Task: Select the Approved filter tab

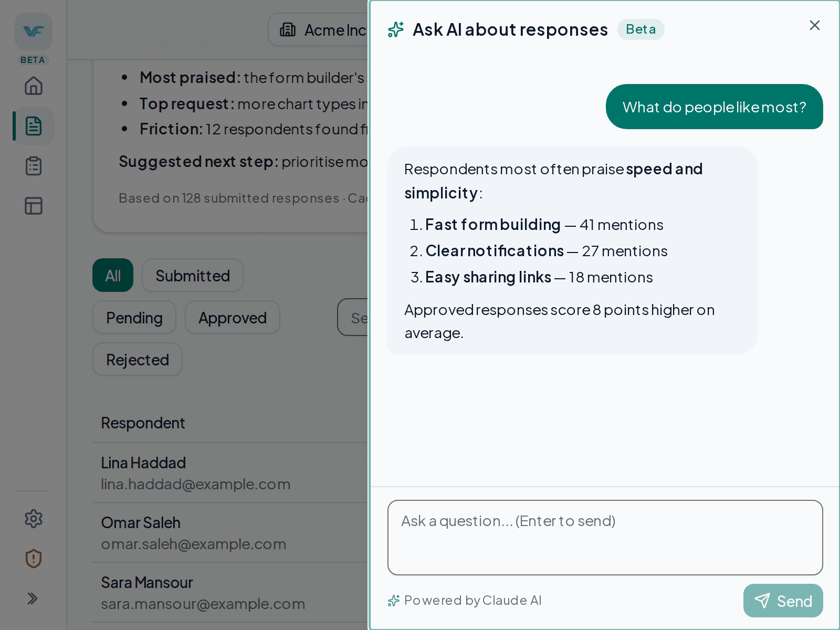Action: tap(233, 317)
